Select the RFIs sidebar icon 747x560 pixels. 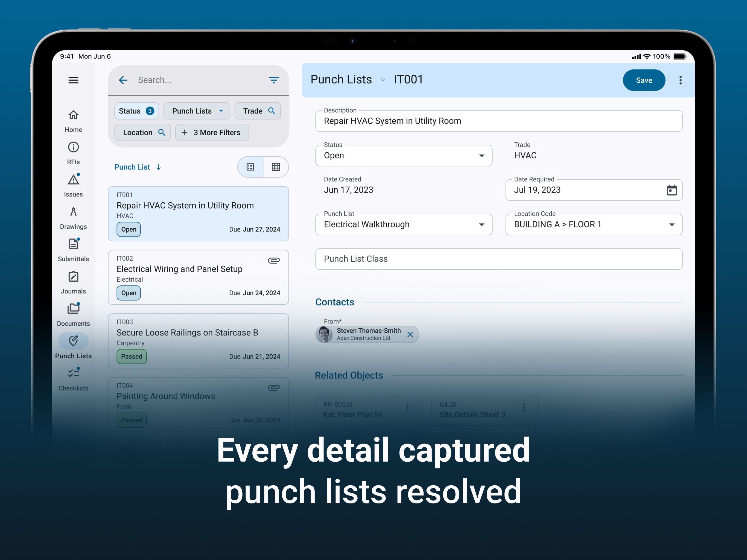(73, 147)
